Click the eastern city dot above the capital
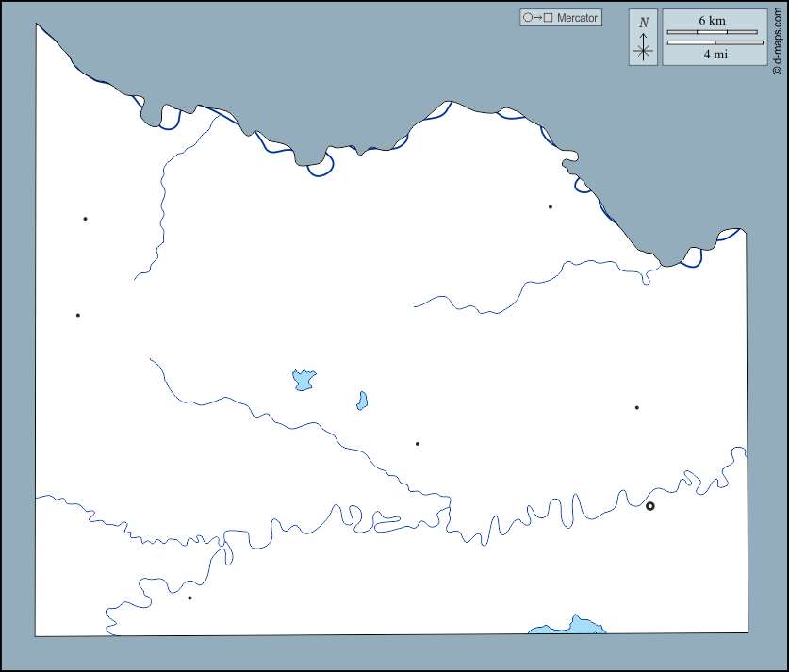 [x=637, y=407]
